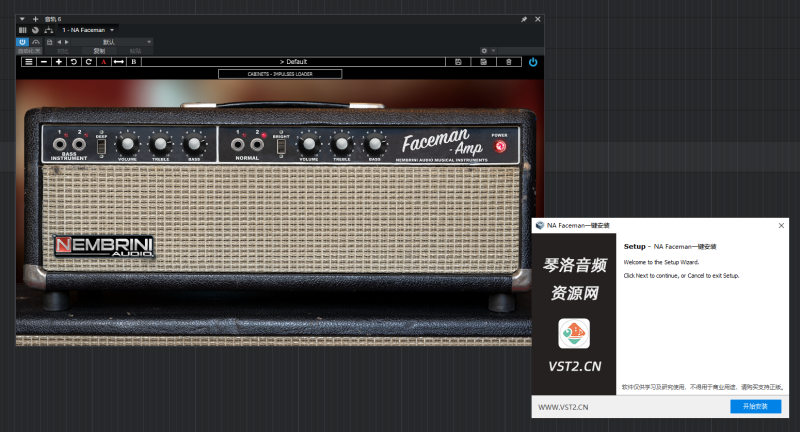The width and height of the screenshot is (800, 432).
Task: Flip the Deep switch on Bass channel
Action: [101, 148]
